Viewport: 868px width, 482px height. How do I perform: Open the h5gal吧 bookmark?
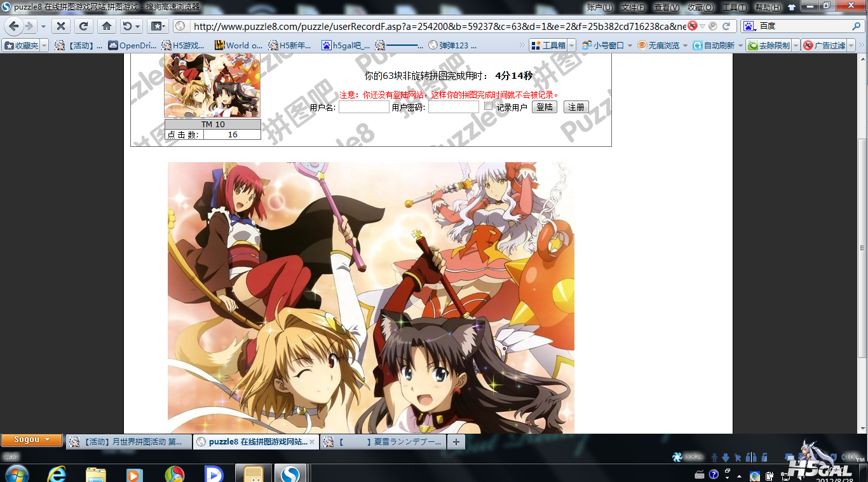[x=346, y=45]
